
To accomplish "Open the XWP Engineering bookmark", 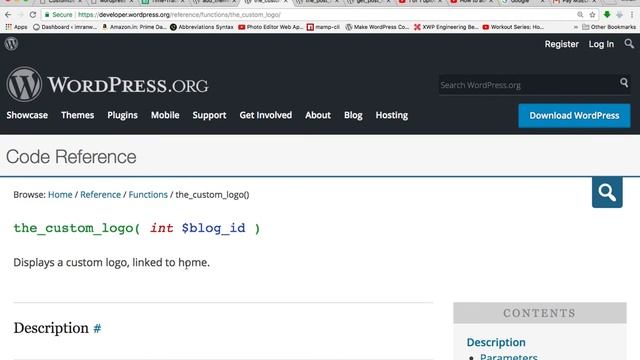I will (446, 27).
